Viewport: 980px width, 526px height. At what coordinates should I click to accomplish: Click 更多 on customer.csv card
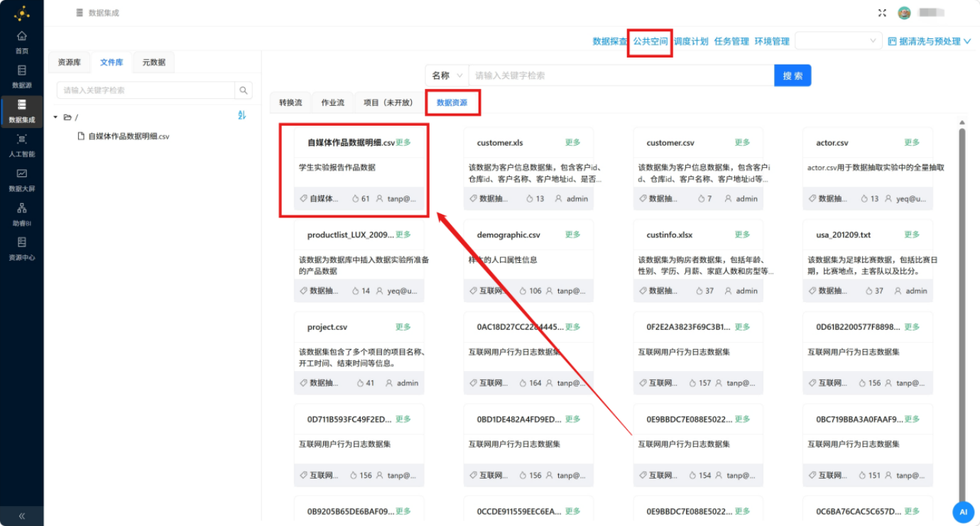pos(742,142)
